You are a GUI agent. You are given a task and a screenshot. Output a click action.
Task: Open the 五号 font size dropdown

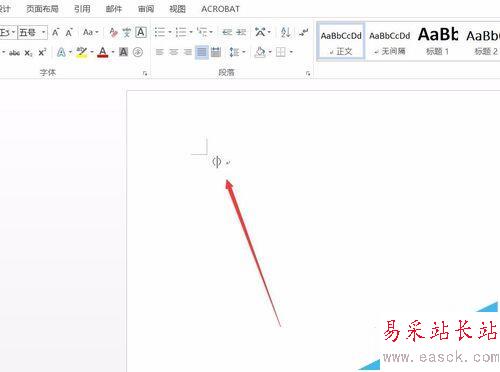[43, 32]
